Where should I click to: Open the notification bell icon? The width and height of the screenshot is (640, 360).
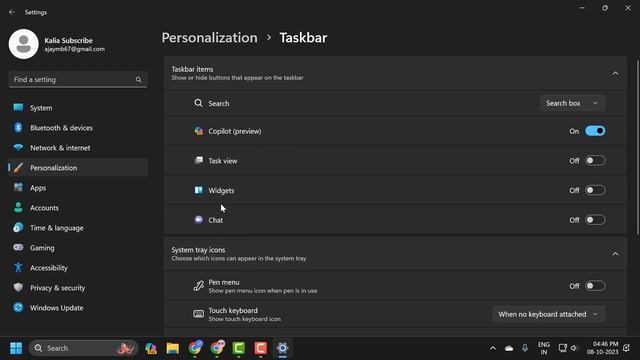point(627,348)
